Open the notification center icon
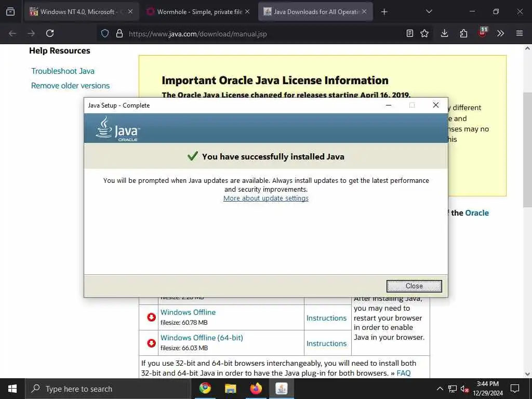Viewport: 532px width, 399px height. click(515, 389)
